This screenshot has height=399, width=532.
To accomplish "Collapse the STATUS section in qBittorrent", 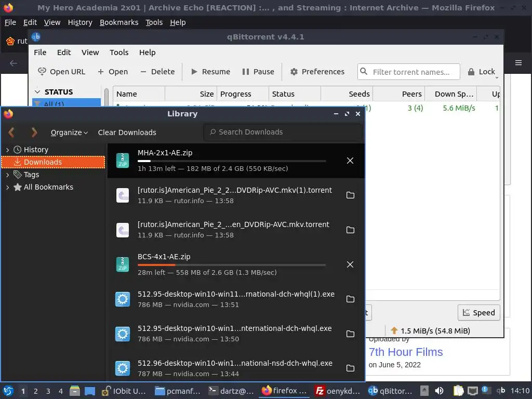I will pyautogui.click(x=37, y=92).
